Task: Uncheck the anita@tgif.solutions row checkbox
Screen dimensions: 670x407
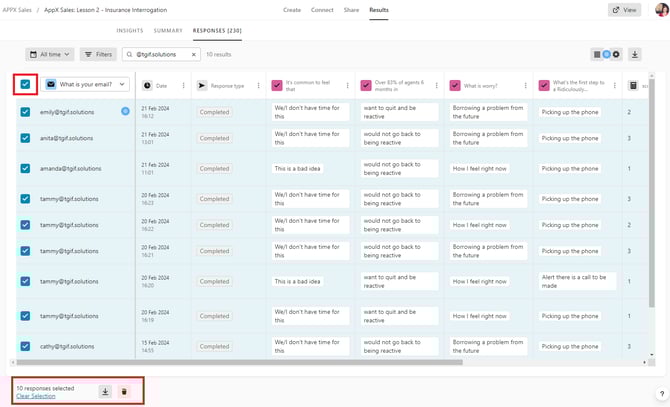Action: pos(25,138)
